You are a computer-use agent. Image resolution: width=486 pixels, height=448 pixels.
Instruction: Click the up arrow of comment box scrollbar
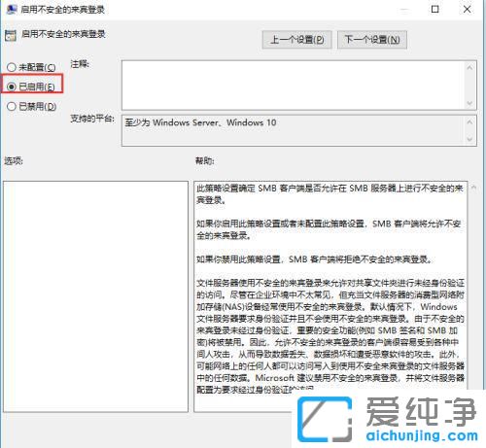(x=469, y=67)
